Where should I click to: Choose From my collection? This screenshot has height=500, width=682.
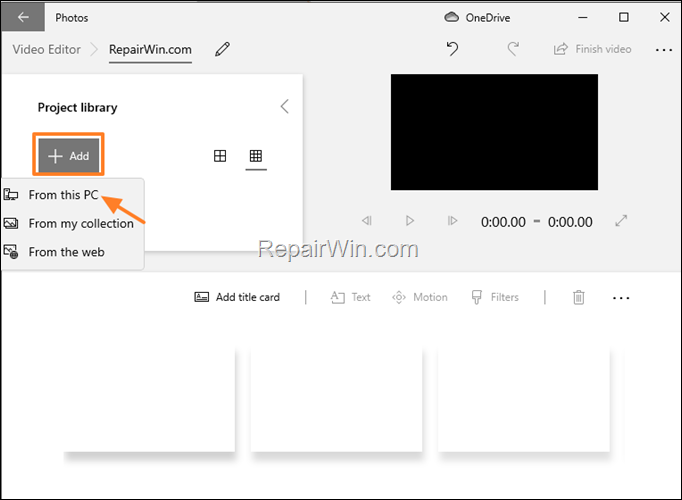72,223
